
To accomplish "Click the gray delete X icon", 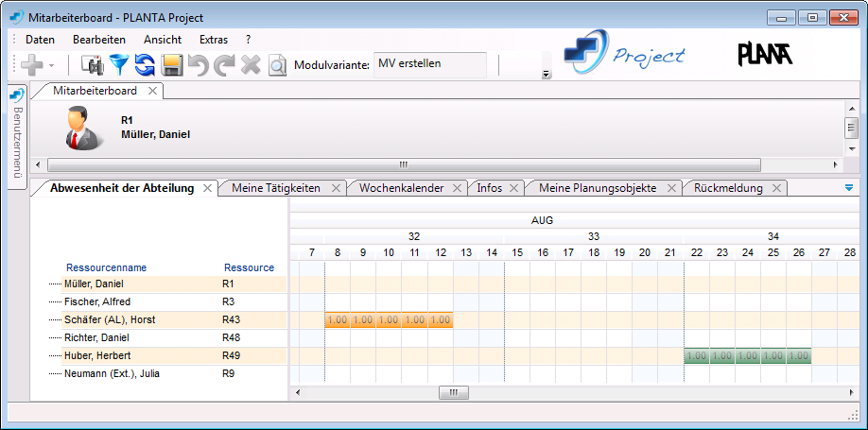I will pos(251,65).
